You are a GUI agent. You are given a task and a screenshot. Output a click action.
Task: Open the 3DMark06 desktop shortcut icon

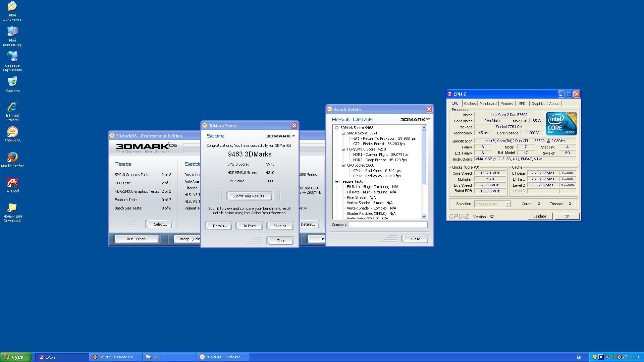[12, 132]
